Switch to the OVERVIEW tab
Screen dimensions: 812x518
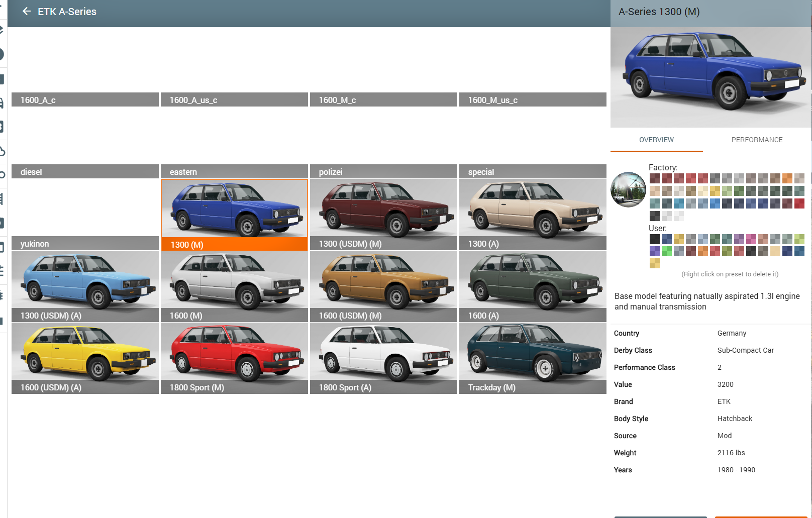point(656,140)
